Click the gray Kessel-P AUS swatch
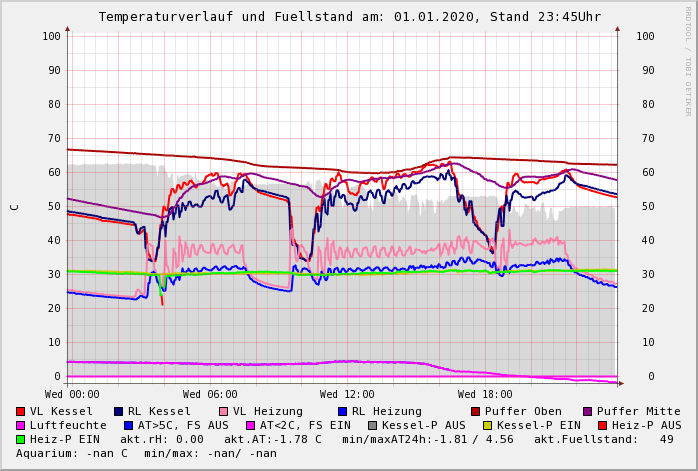This screenshot has height=471, width=698. (372, 425)
